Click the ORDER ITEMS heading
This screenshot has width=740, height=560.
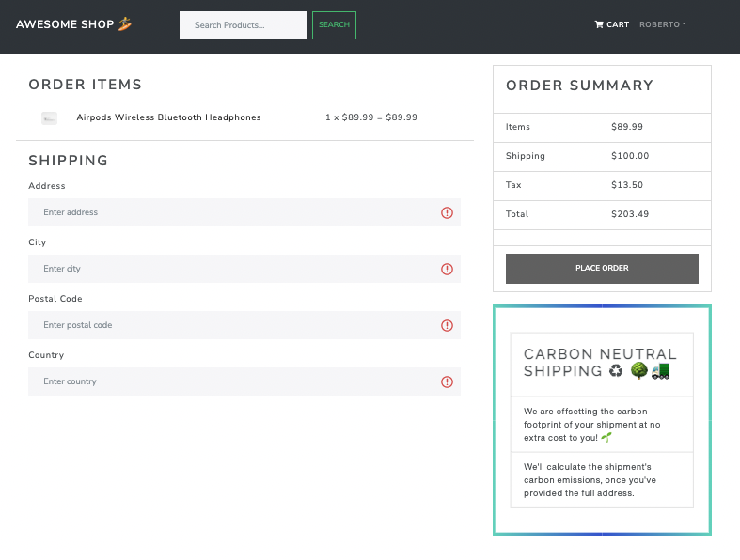pos(85,85)
